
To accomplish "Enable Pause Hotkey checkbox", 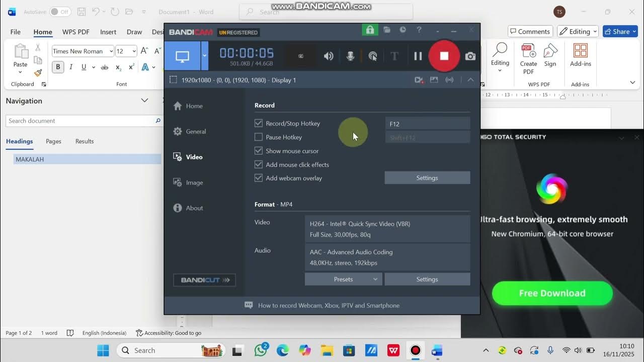I will click(259, 137).
